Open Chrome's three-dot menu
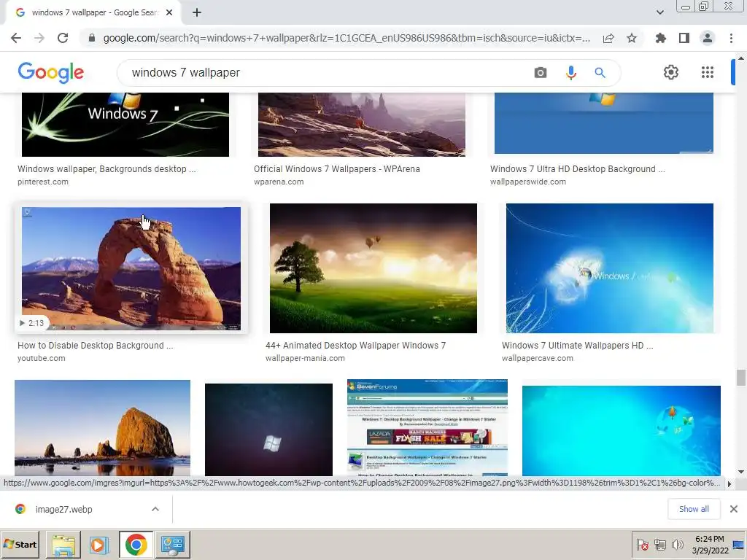The height and width of the screenshot is (560, 747). click(x=731, y=38)
